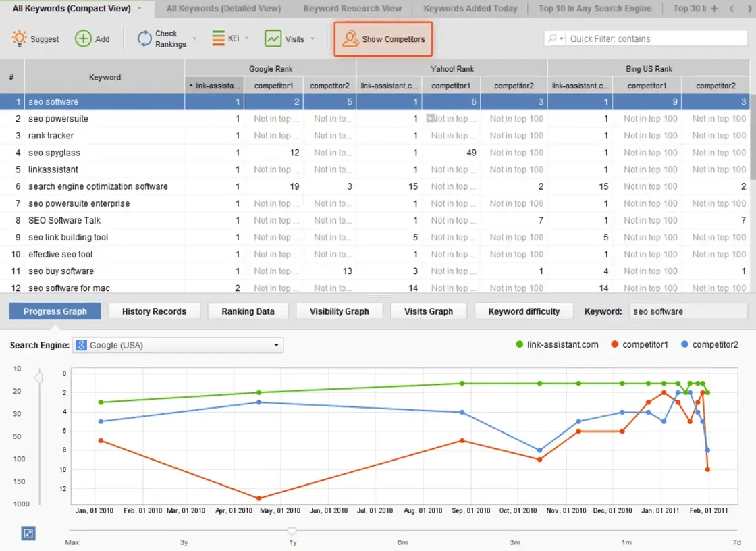The image size is (756, 551).
Task: Switch to Keyword Research View tab
Action: (352, 9)
